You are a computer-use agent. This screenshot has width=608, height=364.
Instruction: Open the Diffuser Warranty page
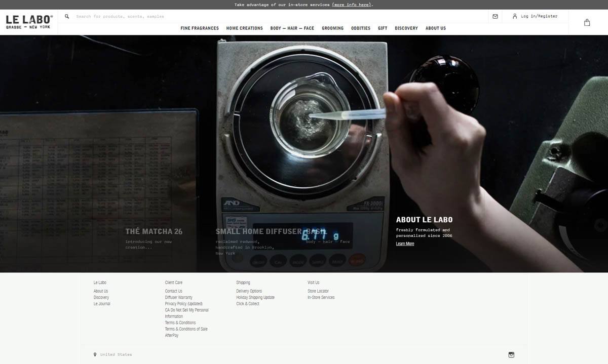click(x=178, y=297)
